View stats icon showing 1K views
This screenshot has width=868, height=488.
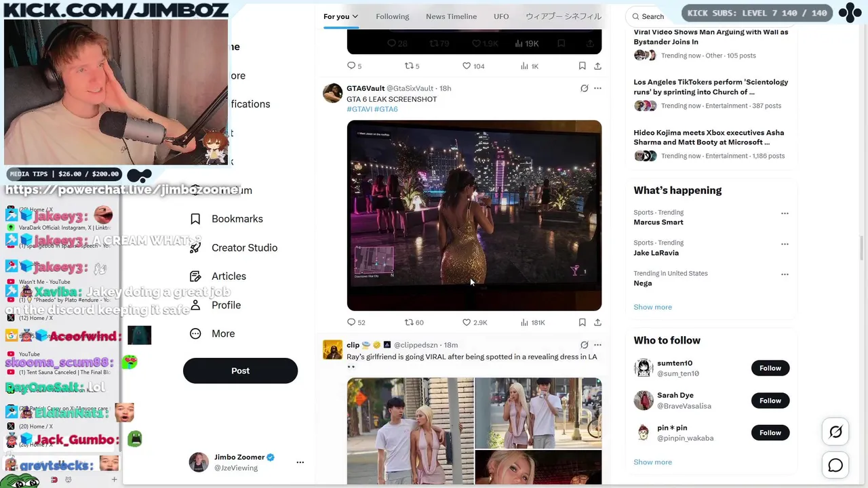coord(529,66)
